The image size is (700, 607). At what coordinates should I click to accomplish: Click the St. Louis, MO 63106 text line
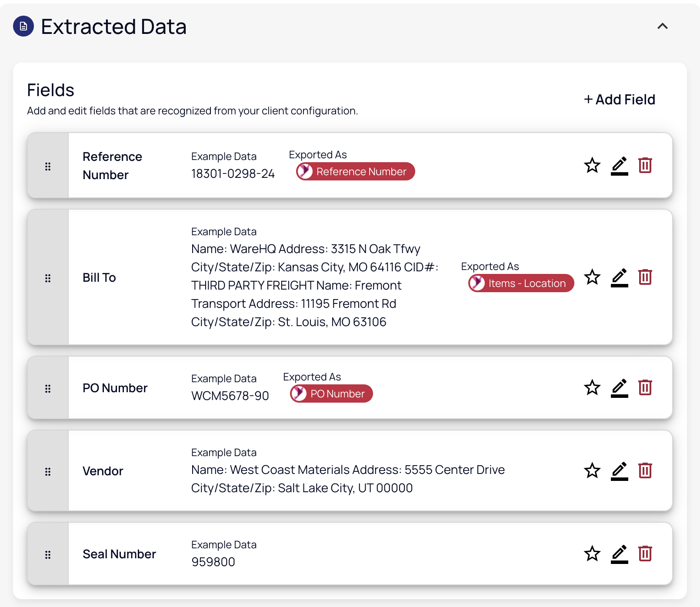tap(289, 322)
